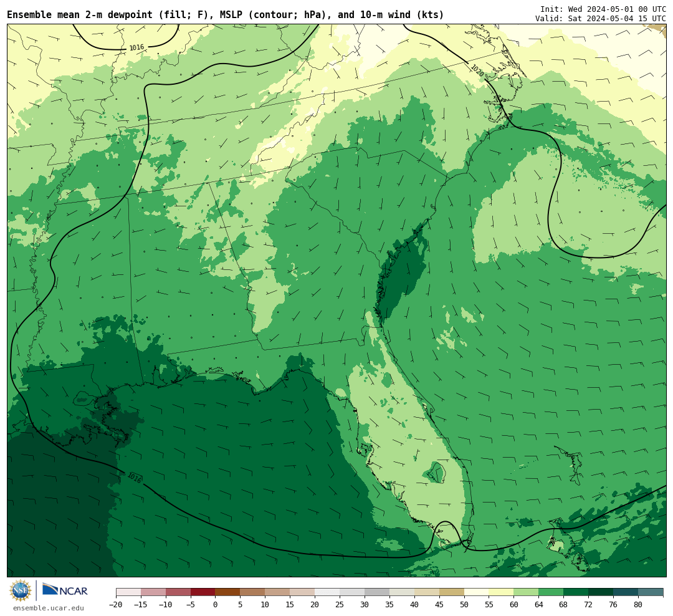Click the 1016 contour label near top
Screen dimensions: 673x616
[136, 47]
